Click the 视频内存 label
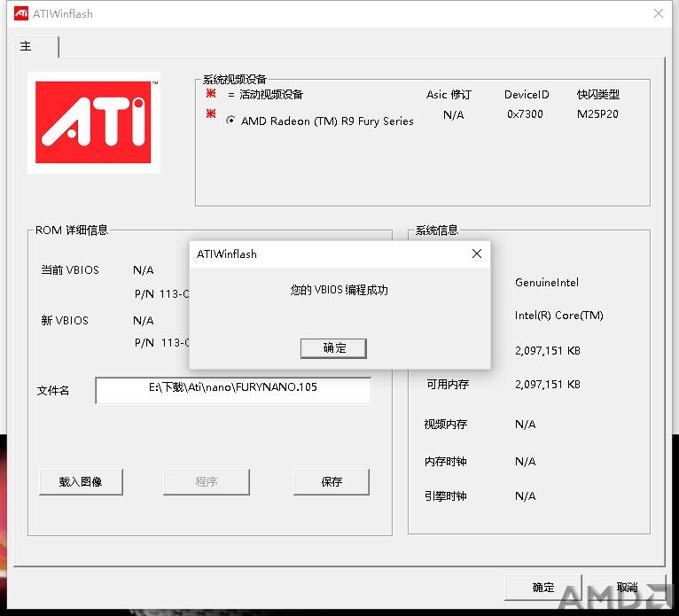Viewport: 679px width, 616px height. click(446, 424)
